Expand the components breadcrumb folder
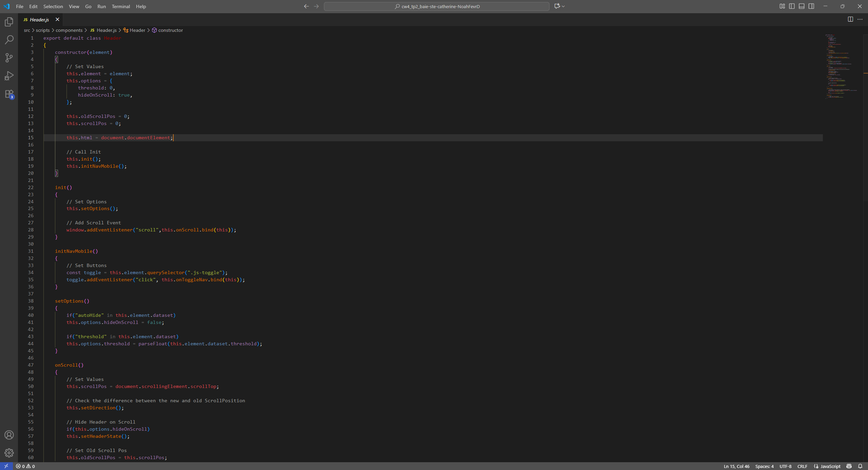This screenshot has height=470, width=868. tap(69, 30)
